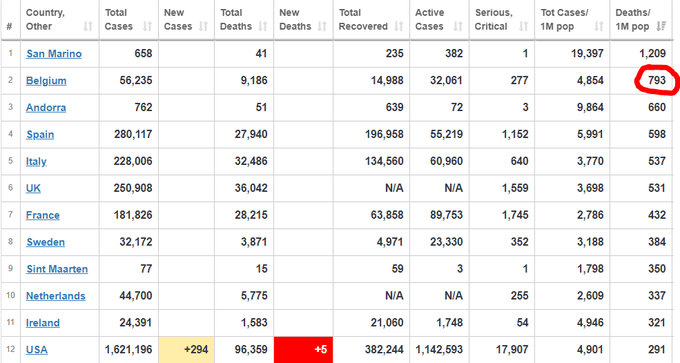Click the # column header
This screenshot has height=363, width=680.
(10, 26)
